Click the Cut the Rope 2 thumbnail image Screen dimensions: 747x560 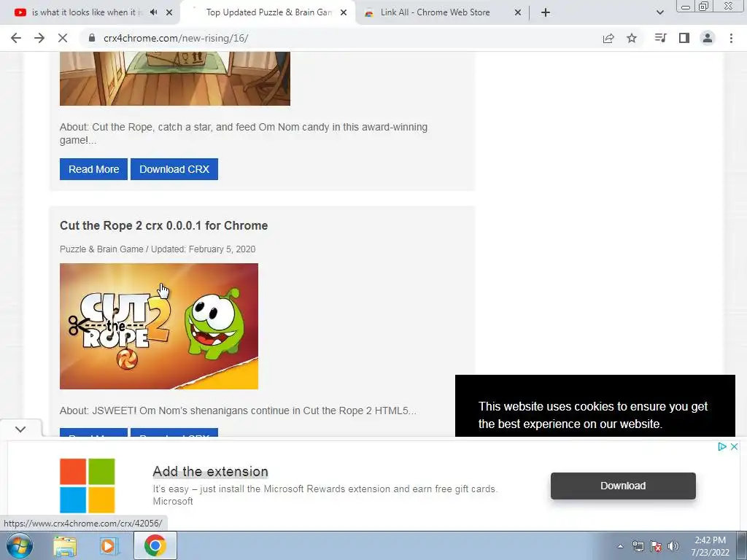[x=159, y=326]
